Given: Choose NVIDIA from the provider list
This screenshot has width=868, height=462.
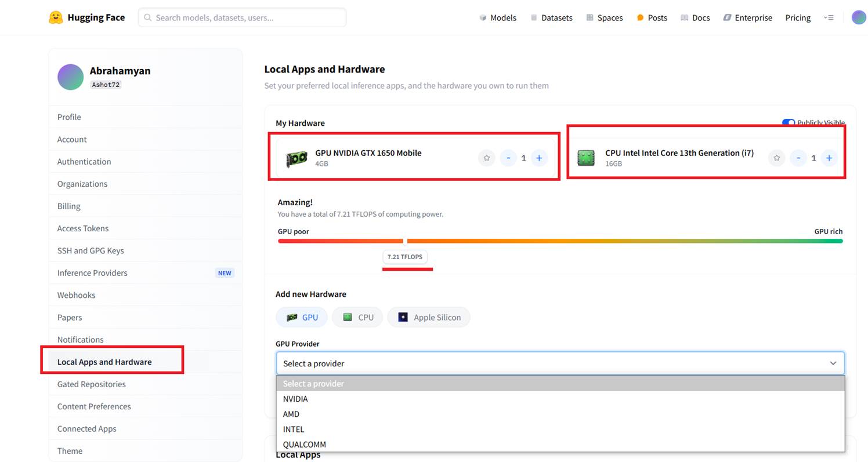Looking at the screenshot, I should click(x=560, y=399).
